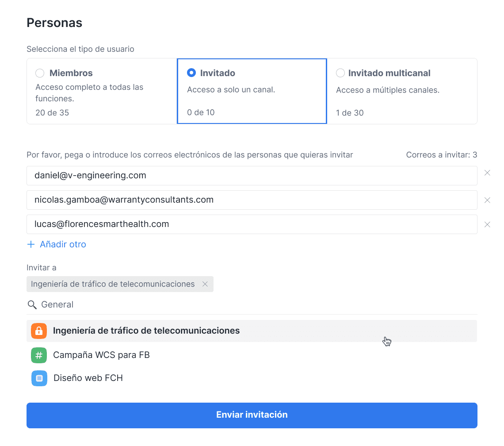Click the X beside nicolas.gamboa@warrantyconsultants.com

tap(487, 200)
